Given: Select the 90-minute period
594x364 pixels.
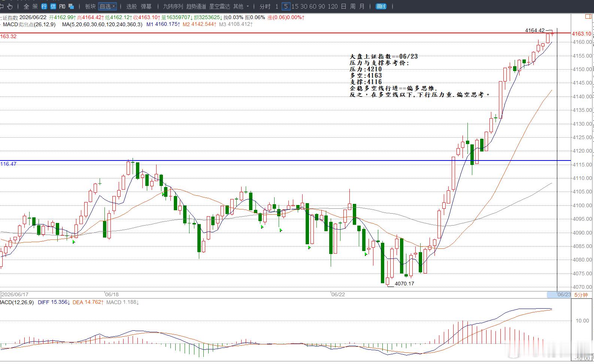Looking at the screenshot, I should point(322,6).
